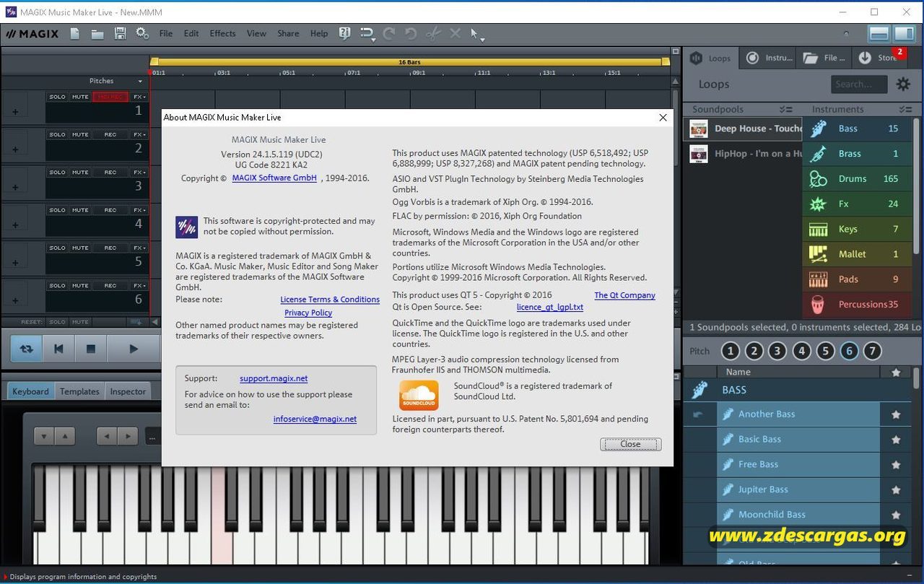Screen dimensions: 924x584
Task: Switch to the Inspector tab
Action: coord(128,391)
